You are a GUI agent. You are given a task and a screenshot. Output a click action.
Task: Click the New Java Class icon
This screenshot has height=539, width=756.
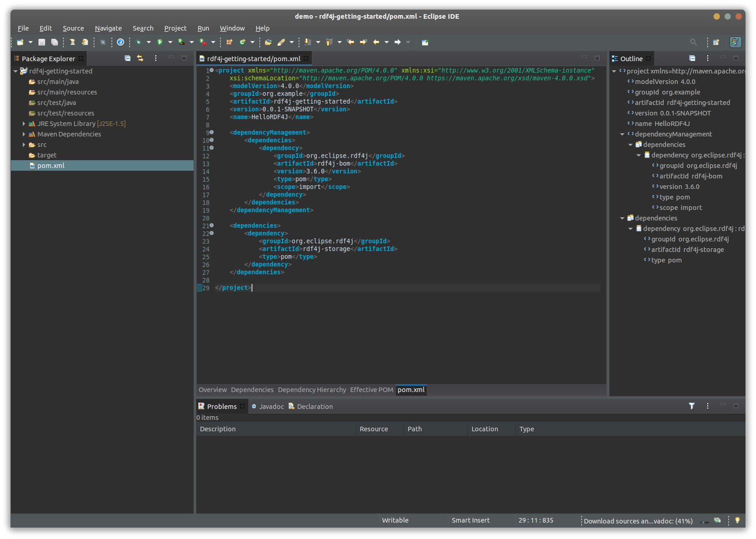click(x=242, y=42)
